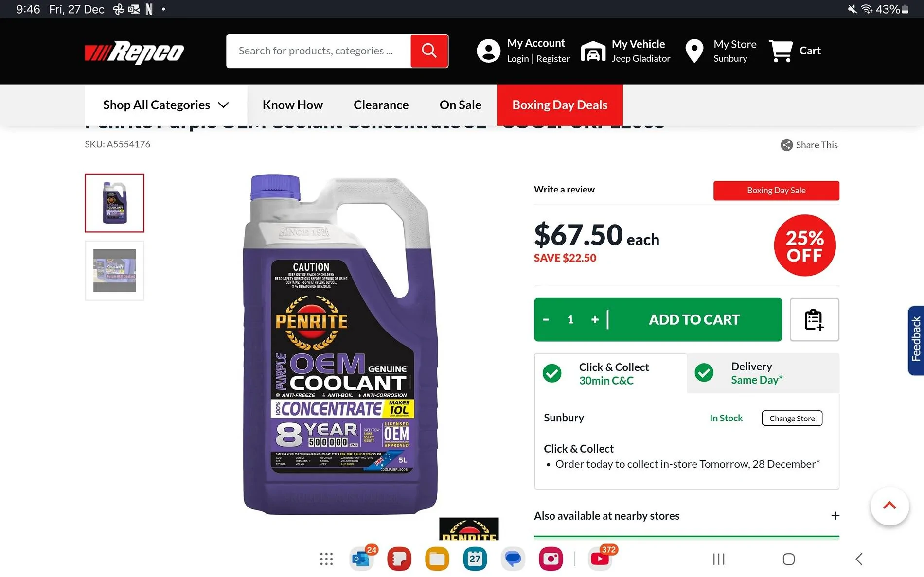Viewport: 924px width, 577px height.
Task: Click the ADD TO CART button
Action: click(x=694, y=319)
